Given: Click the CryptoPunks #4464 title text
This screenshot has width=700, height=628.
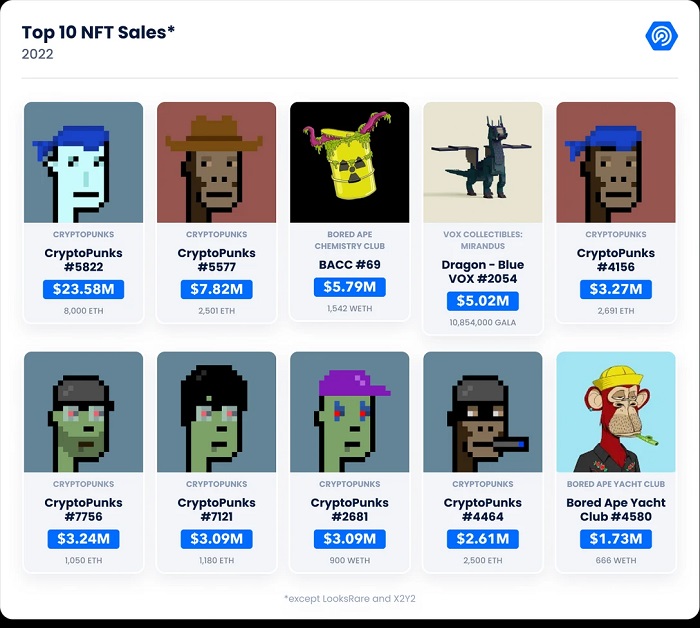Looking at the screenshot, I should pyautogui.click(x=483, y=510).
